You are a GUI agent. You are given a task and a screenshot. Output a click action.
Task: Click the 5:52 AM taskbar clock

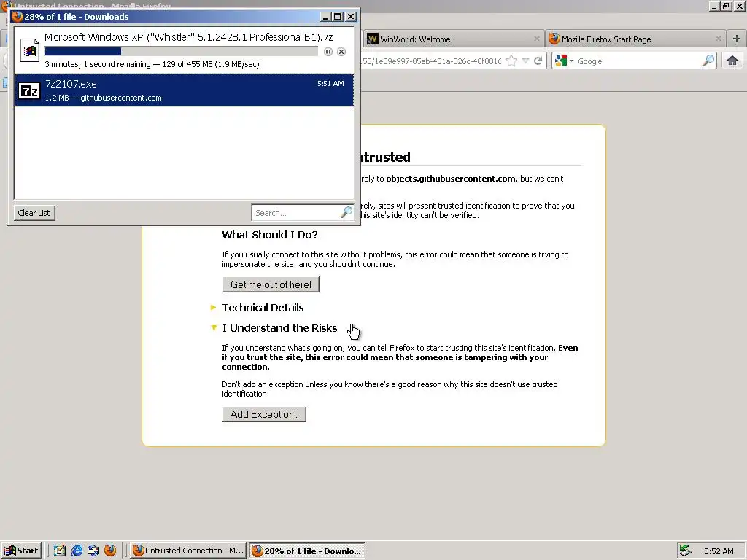[x=719, y=551]
